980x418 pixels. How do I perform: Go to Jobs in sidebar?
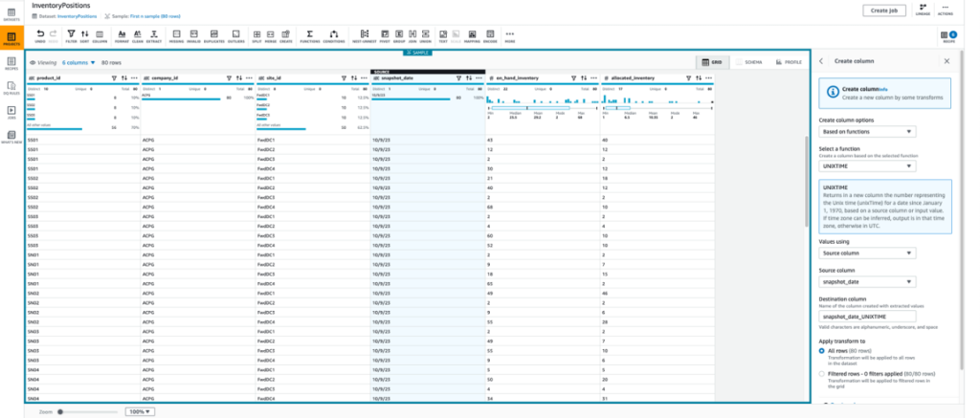pos(11,113)
